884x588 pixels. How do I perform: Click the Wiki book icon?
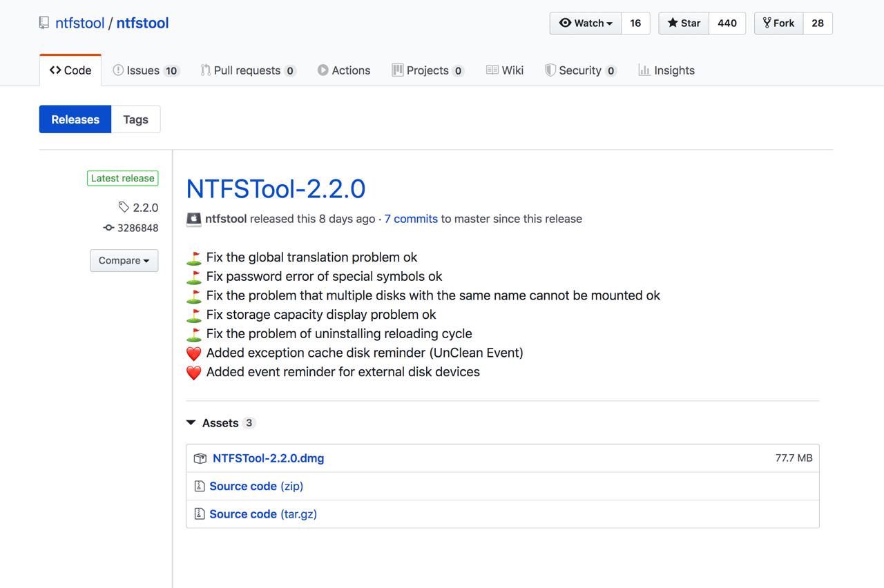point(492,70)
